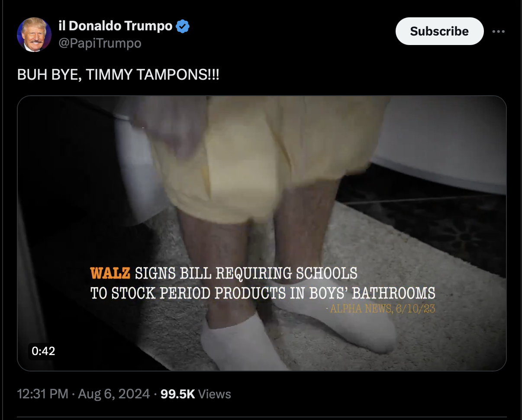Click the ALPHA NEWS, 6/10/23 citation text
522x420 pixels.
tap(380, 309)
